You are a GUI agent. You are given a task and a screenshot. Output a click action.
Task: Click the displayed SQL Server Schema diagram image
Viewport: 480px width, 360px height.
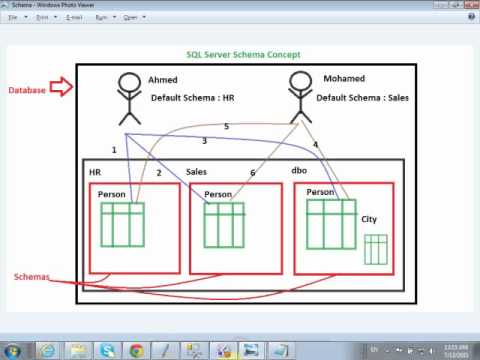point(240,179)
